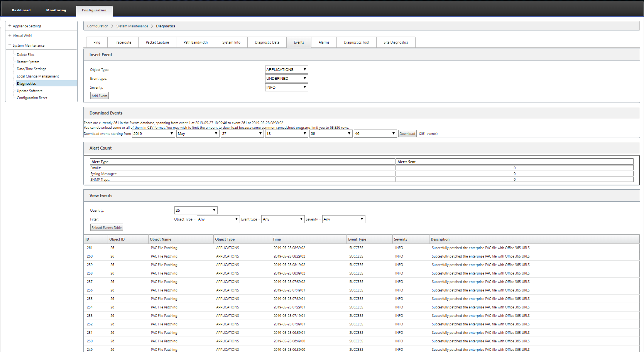Click the System Maintenance breadcrumb link
Viewport: 644px width, 352px height.
[132, 26]
